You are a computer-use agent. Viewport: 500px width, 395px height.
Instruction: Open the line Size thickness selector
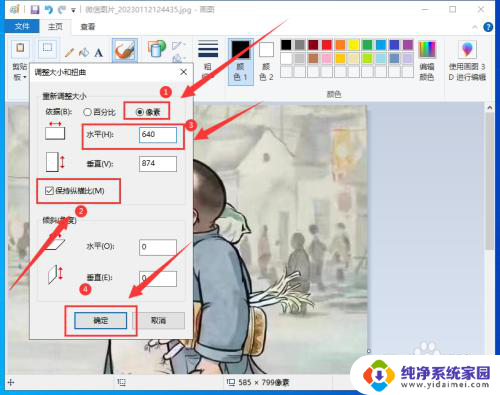(208, 49)
